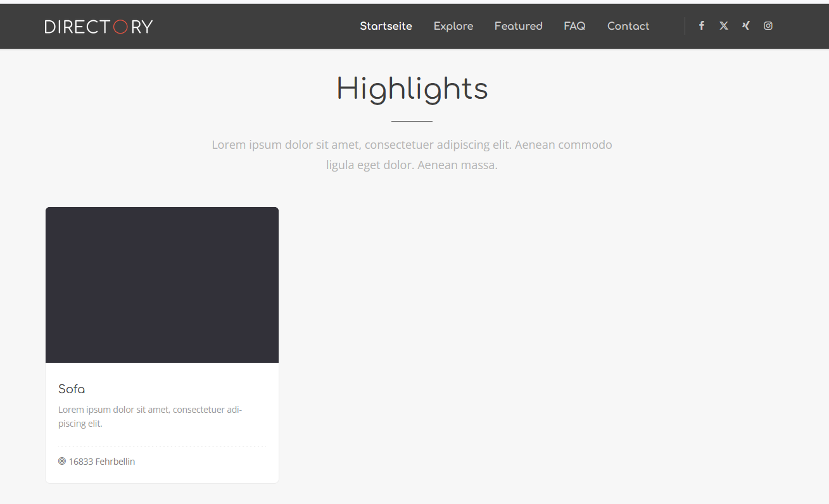Go to the Startseite menu item
This screenshot has height=504, width=829.
[x=386, y=26]
